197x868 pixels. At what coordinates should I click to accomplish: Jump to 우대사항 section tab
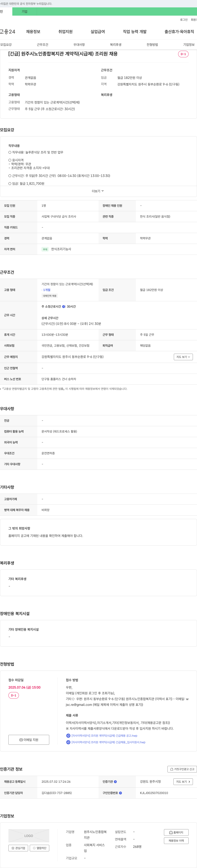(x=79, y=44)
